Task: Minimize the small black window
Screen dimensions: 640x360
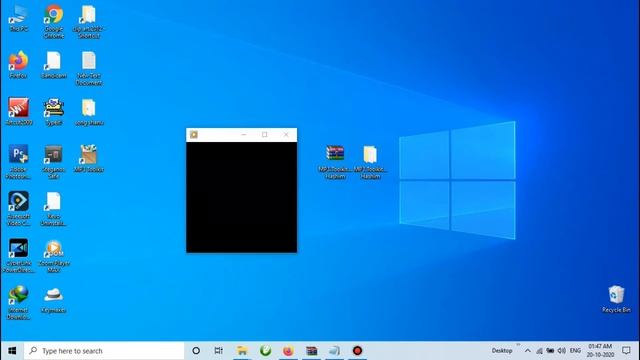Action: 244,135
